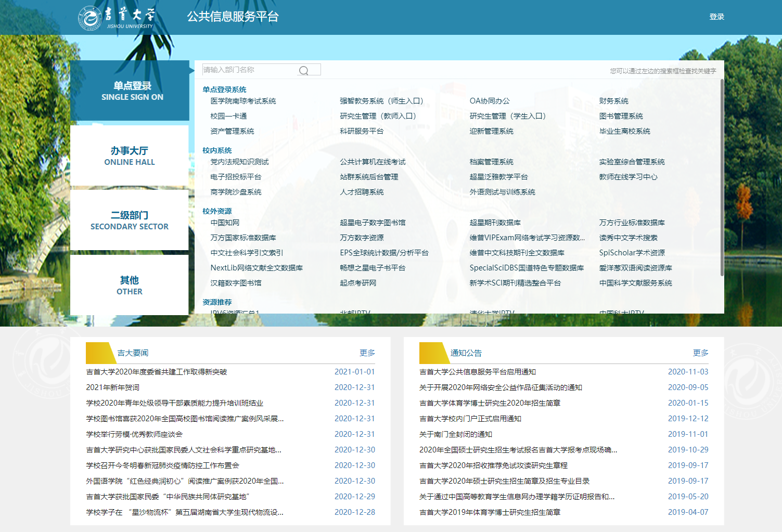This screenshot has width=782, height=532.
Task: Open the 超星期刊数据库 link
Action: tap(495, 223)
